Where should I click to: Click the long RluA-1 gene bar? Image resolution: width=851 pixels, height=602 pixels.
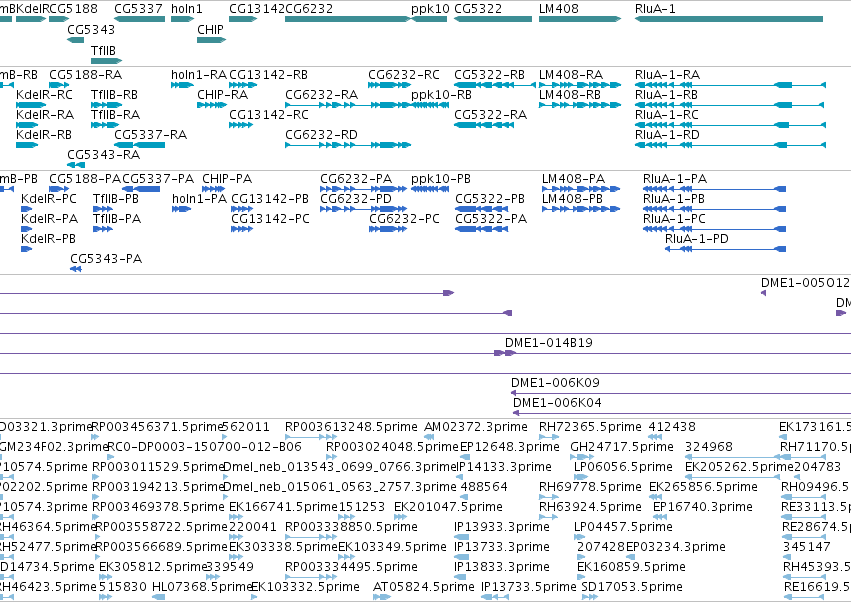[729, 19]
